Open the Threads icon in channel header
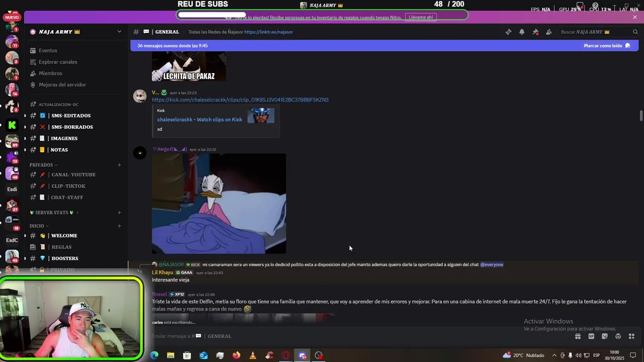Viewport: 644px width, 362px height. (508, 32)
